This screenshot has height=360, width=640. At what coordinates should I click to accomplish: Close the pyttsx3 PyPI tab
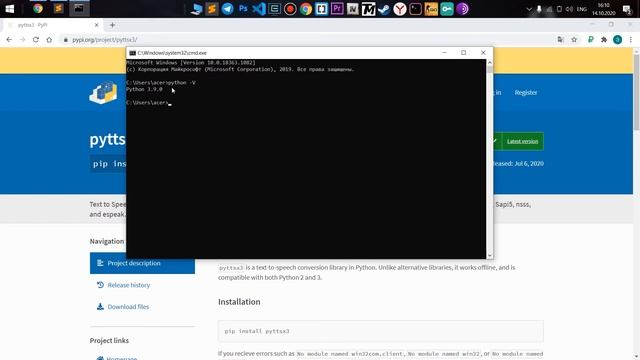pyautogui.click(x=97, y=25)
